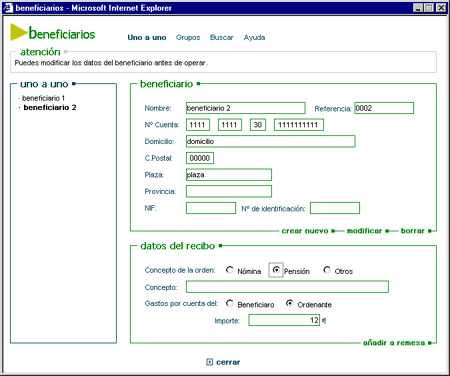Image resolution: width=450 pixels, height=376 pixels.
Task: Maximize the Internet Explorer window
Action: [x=429, y=8]
